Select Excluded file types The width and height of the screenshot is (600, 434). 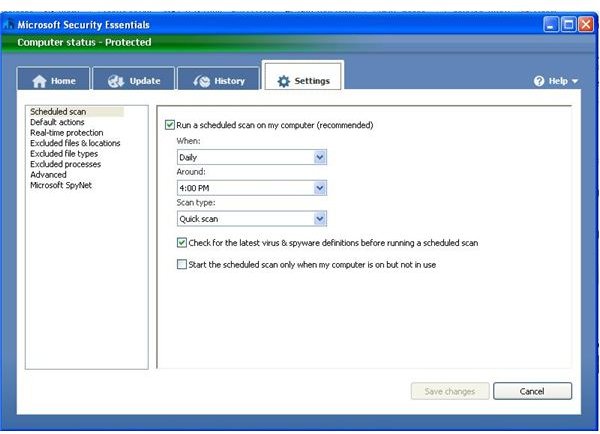(x=64, y=153)
